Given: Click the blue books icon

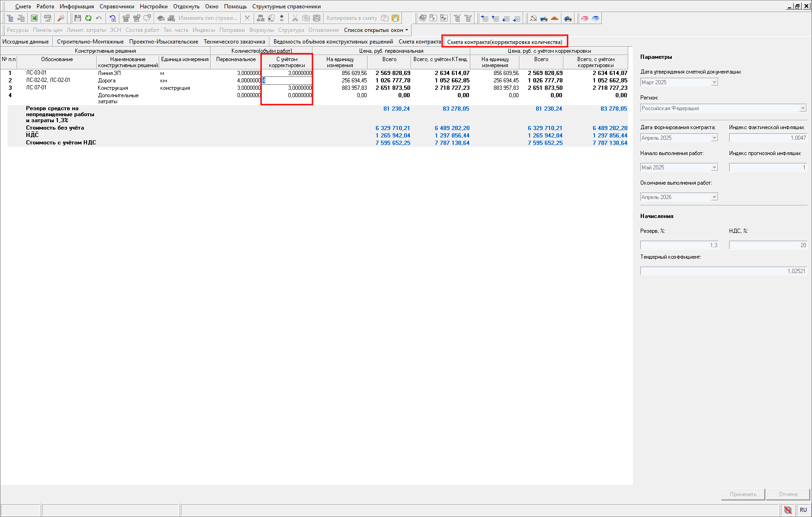Looking at the screenshot, I should tap(595, 18).
